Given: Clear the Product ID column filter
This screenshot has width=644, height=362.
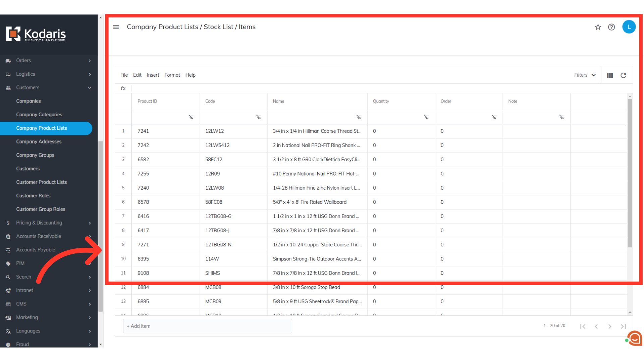Looking at the screenshot, I should 191,117.
